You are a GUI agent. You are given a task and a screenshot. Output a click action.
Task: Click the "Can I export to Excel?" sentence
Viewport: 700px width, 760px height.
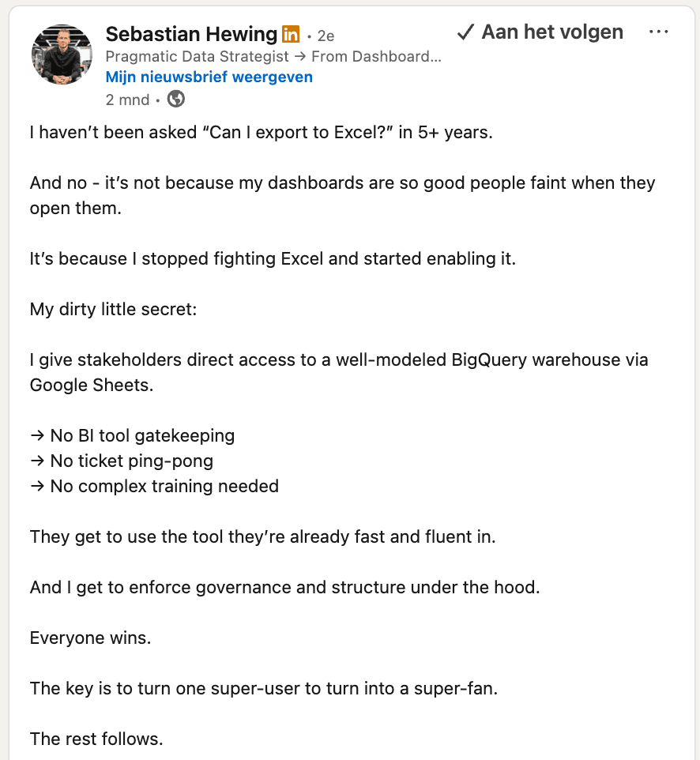click(x=261, y=133)
